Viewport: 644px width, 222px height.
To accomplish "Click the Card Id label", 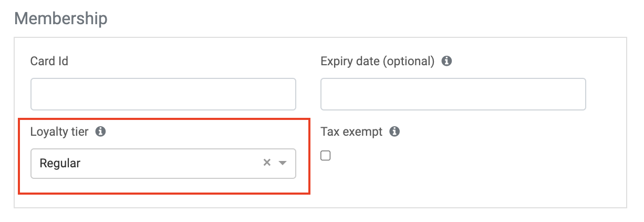I will [49, 61].
